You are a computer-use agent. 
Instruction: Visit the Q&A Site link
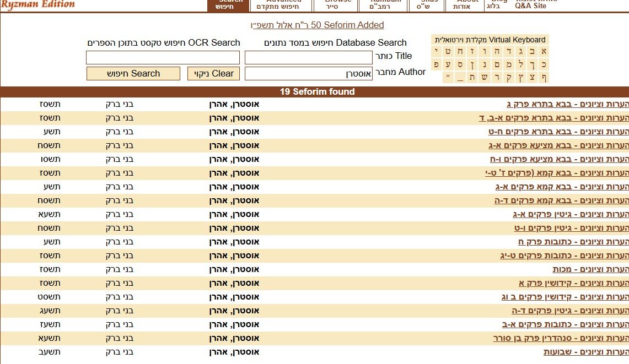point(531,6)
